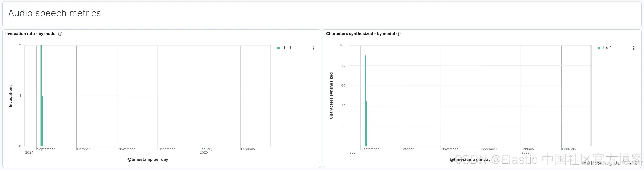Viewport: 644px width, 170px height.
Task: Click "@timestamp per day" axis title under Invocation chart
Action: pyautogui.click(x=148, y=159)
